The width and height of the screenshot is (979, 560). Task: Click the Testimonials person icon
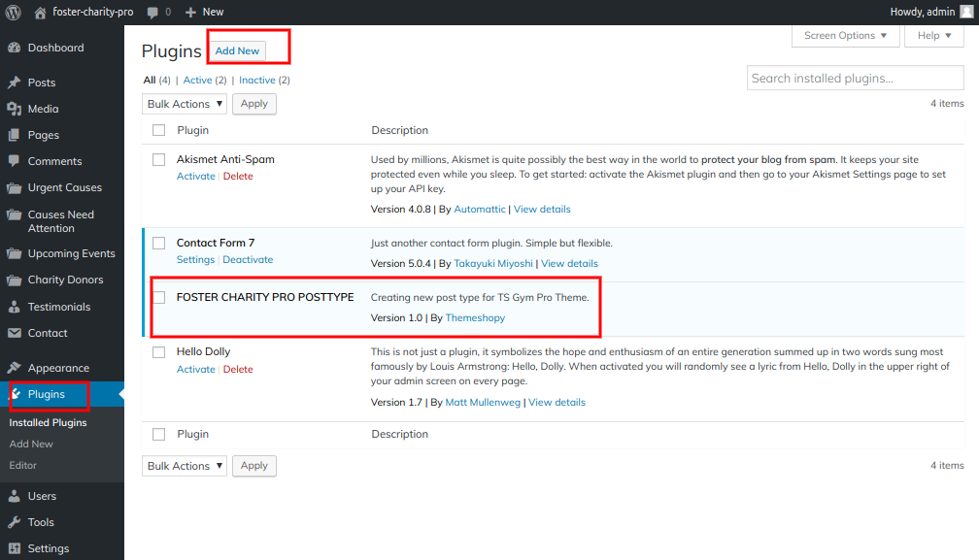[14, 307]
